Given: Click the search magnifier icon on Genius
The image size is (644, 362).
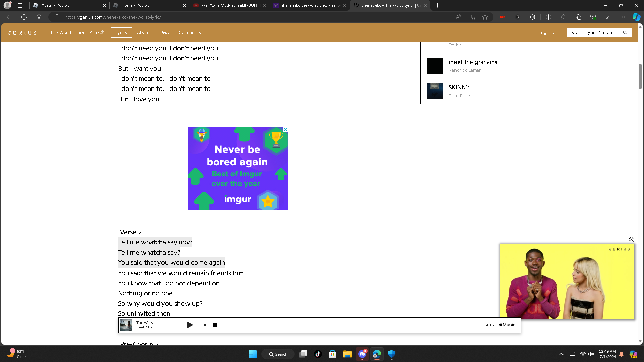Looking at the screenshot, I should coord(625,33).
